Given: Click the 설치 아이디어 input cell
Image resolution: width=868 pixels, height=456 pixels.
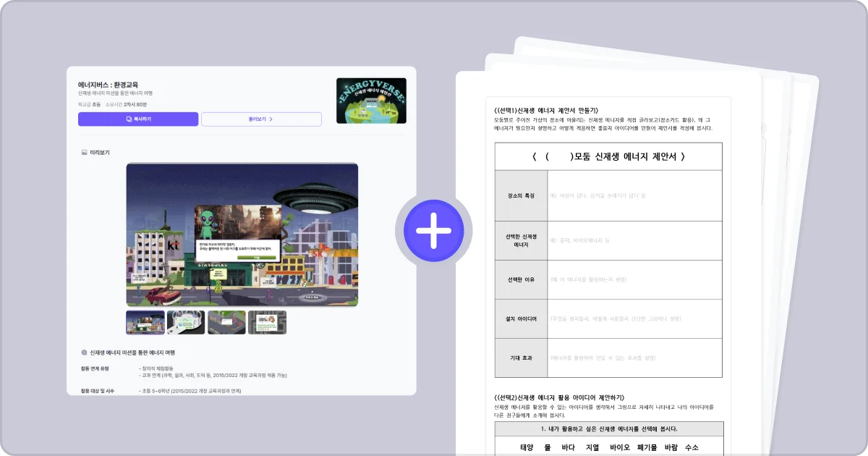Looking at the screenshot, I should pyautogui.click(x=635, y=318).
